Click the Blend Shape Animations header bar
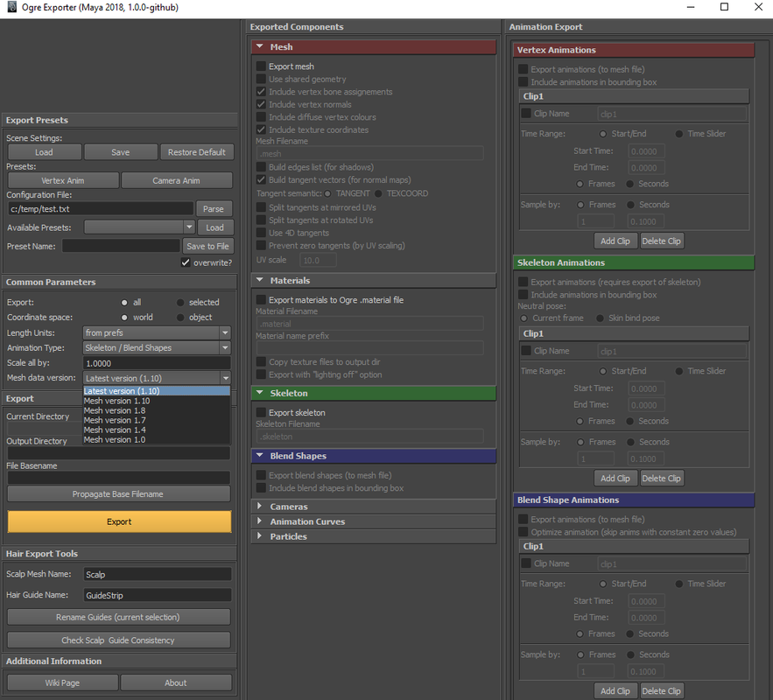Image resolution: width=773 pixels, height=700 pixels. tap(634, 500)
